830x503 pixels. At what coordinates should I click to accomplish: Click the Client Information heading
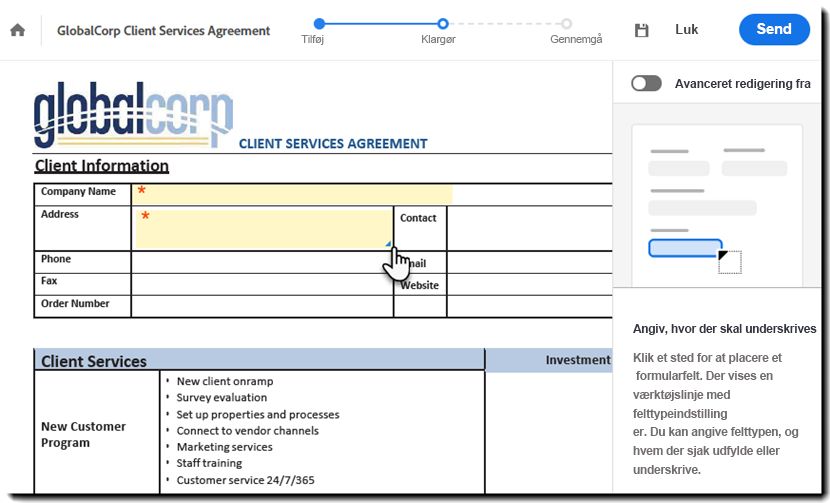[x=102, y=166]
